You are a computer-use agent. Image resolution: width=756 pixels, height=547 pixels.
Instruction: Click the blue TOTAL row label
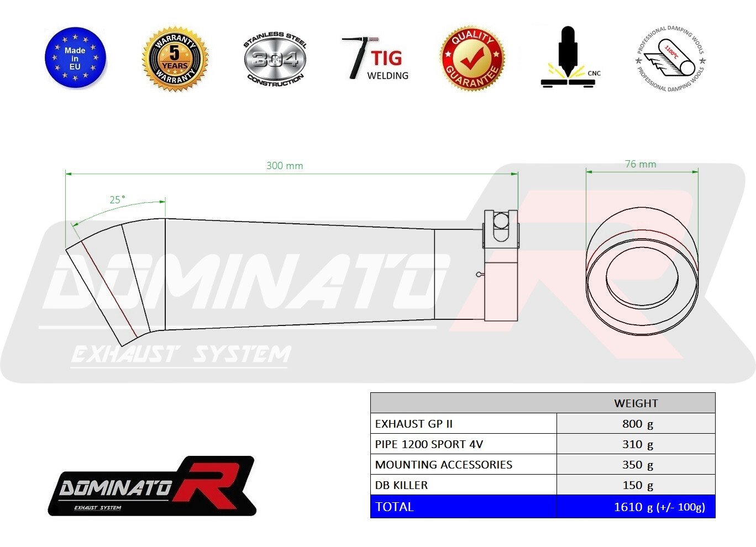(395, 507)
